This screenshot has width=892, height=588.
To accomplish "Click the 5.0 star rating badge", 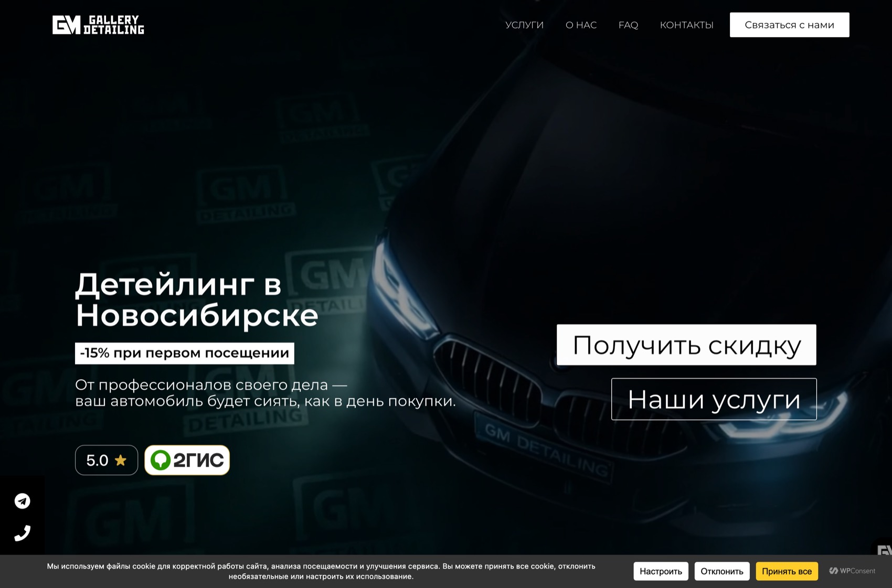I will click(x=107, y=460).
